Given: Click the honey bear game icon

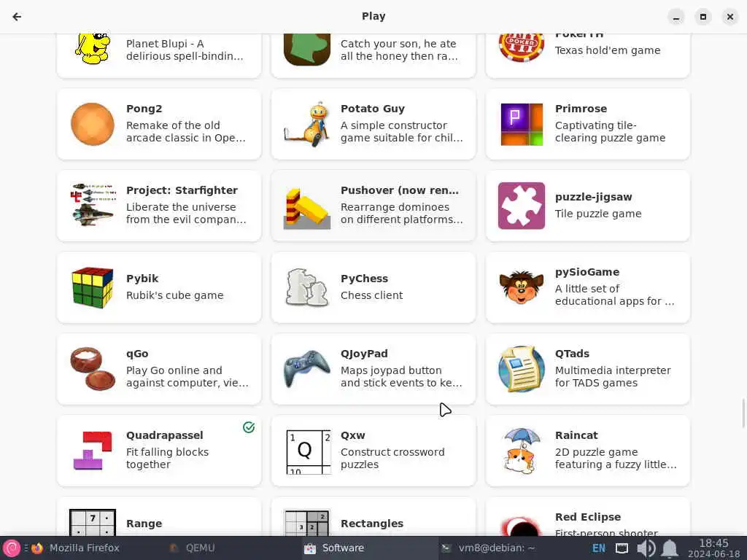Looking at the screenshot, I should (307, 49).
